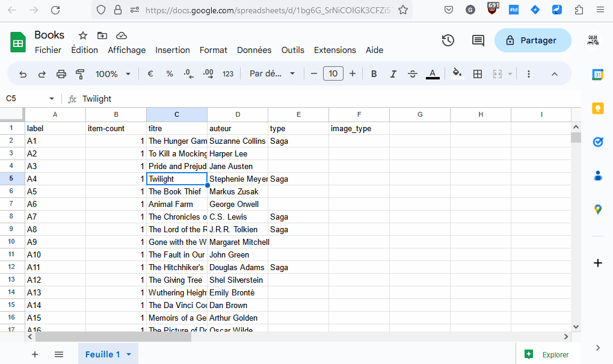
Task: Apply percent format
Action: click(169, 74)
